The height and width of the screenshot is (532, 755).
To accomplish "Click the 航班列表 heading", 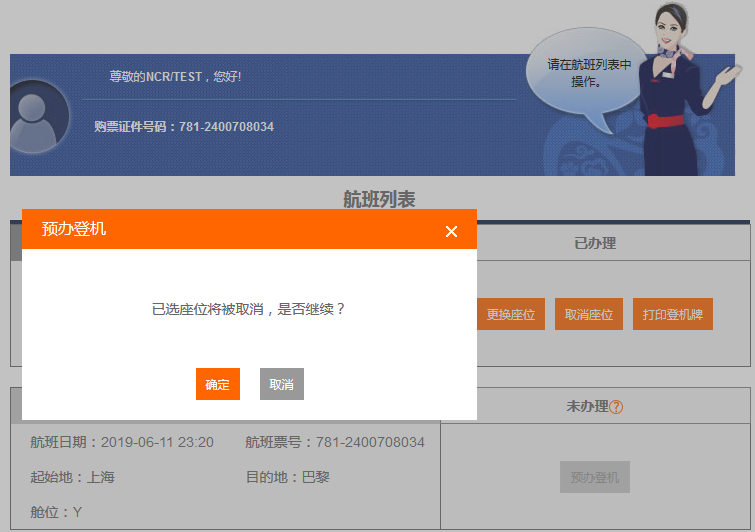I will pos(379,199).
